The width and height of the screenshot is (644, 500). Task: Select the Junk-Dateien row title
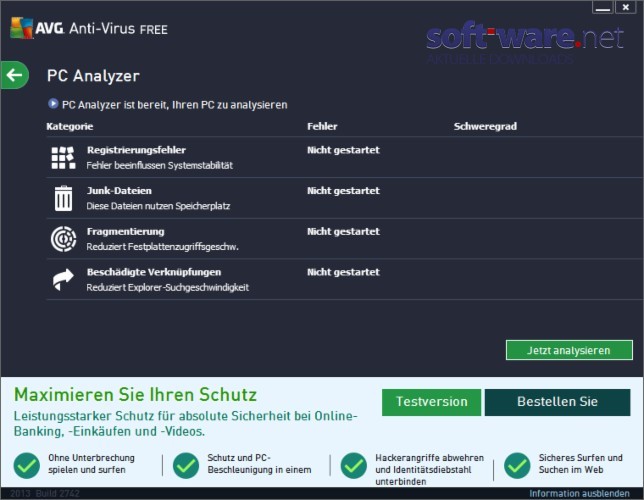(119, 191)
